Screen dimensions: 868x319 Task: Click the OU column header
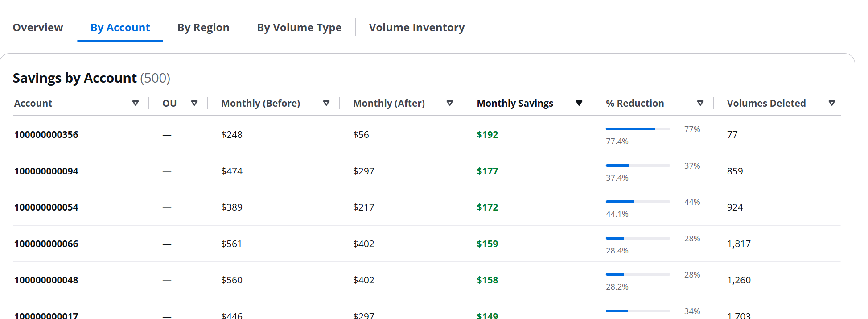click(169, 103)
